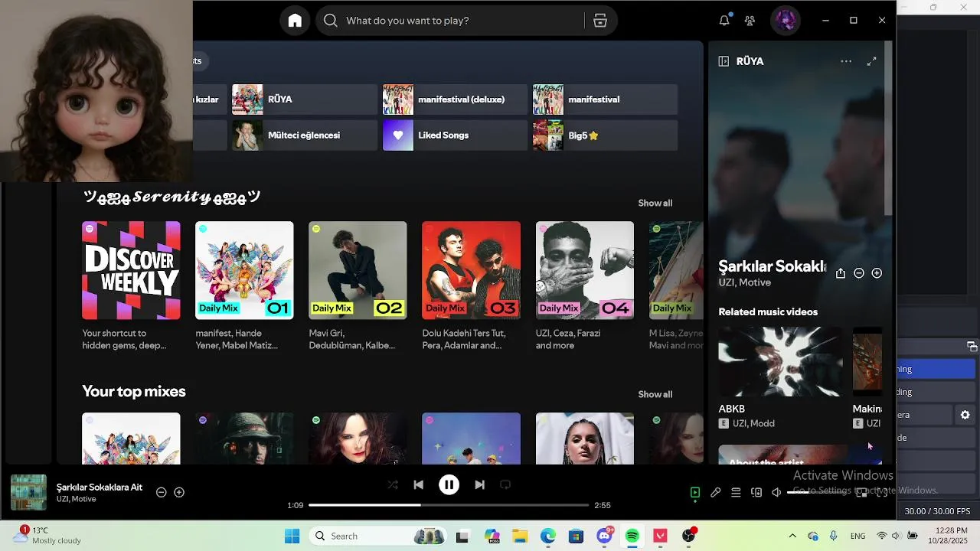Add song to playlist from Now Playing panel

click(x=877, y=273)
